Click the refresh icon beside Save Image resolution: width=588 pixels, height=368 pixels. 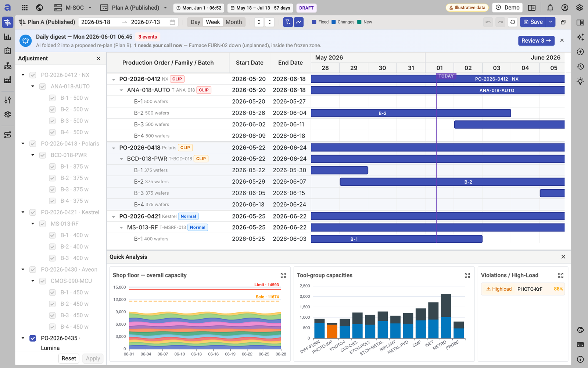[513, 22]
